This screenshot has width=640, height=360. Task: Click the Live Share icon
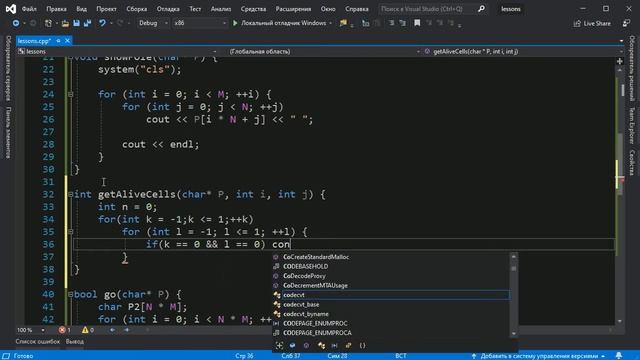click(577, 24)
